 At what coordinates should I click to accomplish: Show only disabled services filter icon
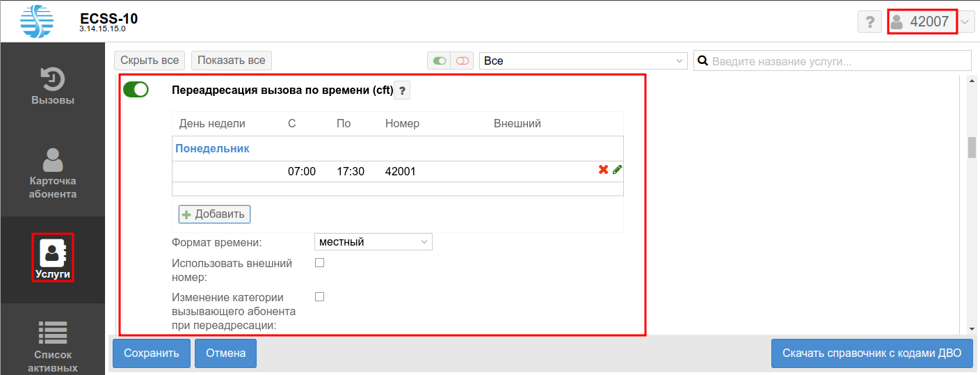(462, 61)
